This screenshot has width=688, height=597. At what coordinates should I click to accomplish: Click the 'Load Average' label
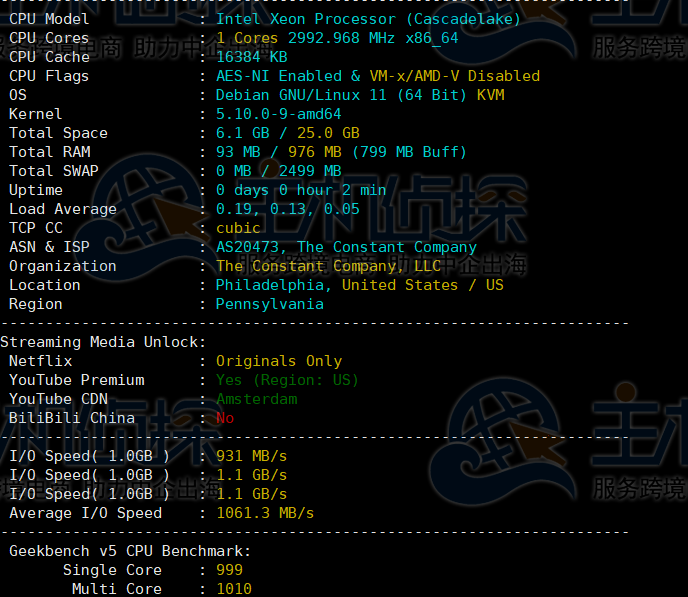pos(63,209)
